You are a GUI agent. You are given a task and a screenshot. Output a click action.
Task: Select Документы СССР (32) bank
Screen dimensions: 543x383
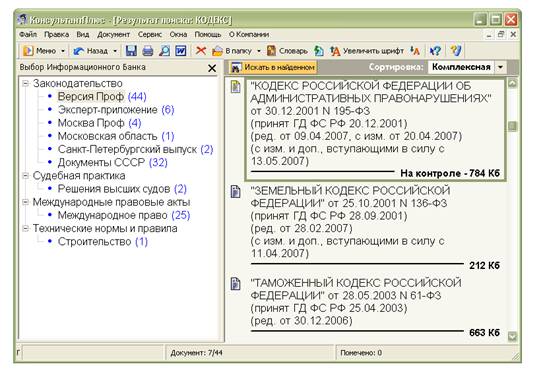(x=113, y=162)
